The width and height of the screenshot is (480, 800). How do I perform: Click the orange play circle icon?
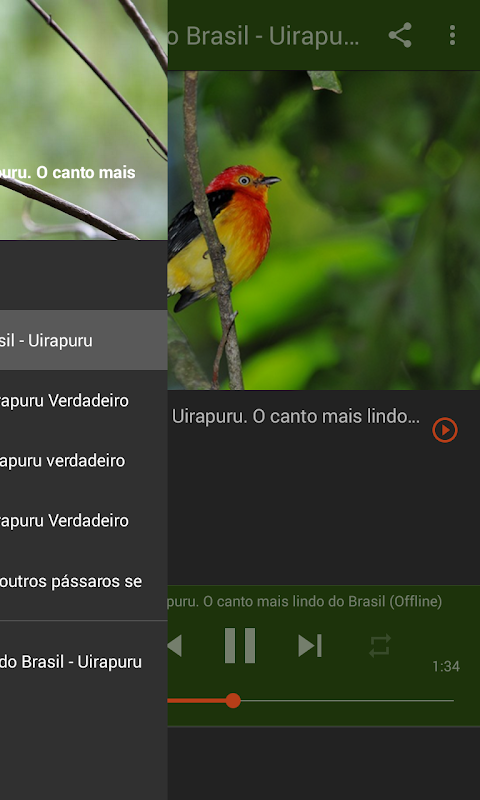point(445,430)
